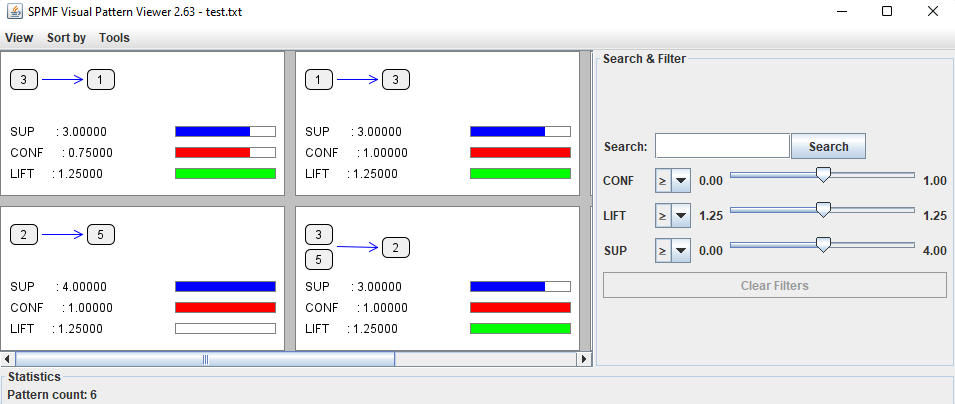
Task: Open the View menu
Action: 19,38
